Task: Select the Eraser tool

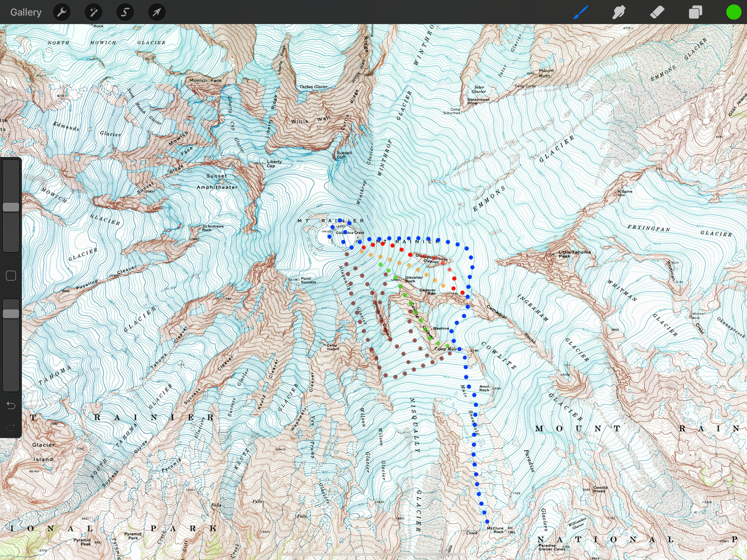Action: pos(657,13)
